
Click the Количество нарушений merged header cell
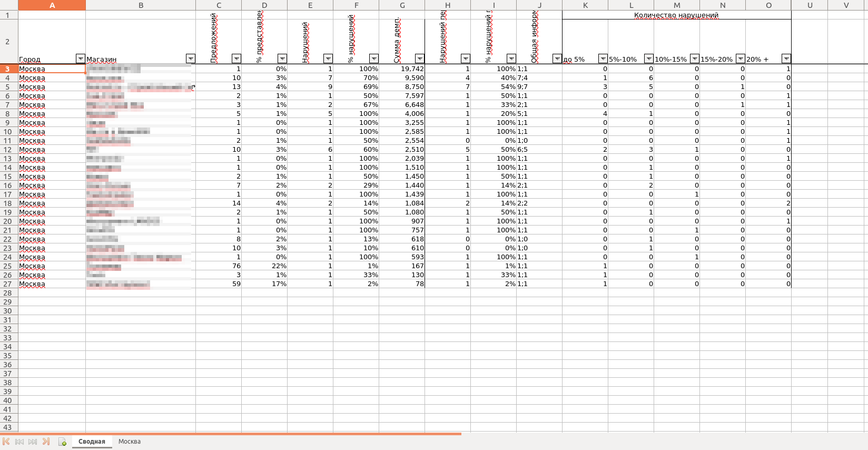point(676,15)
